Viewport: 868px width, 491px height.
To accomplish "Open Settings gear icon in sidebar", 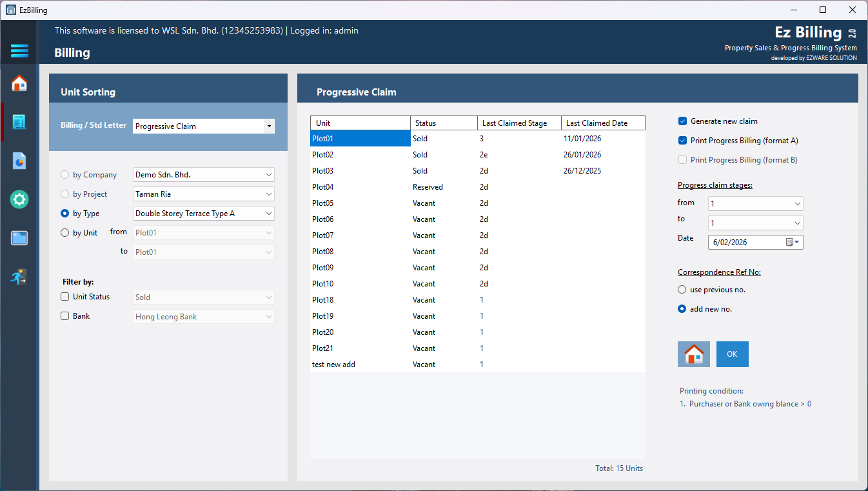I will pos(19,199).
